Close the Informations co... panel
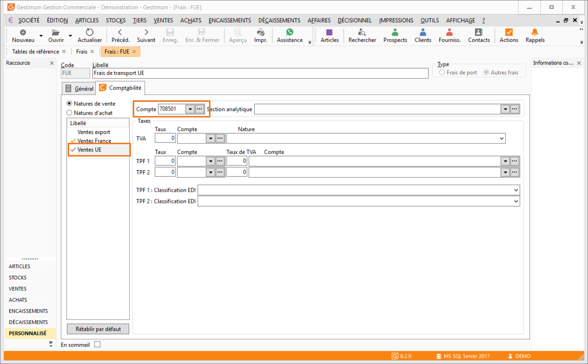The height and width of the screenshot is (364, 588). 579,63
